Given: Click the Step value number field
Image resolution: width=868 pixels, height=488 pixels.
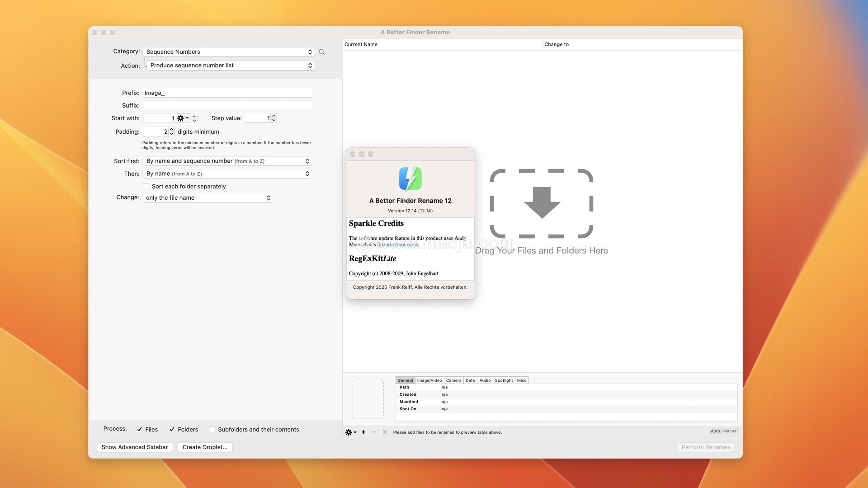Looking at the screenshot, I should (258, 118).
